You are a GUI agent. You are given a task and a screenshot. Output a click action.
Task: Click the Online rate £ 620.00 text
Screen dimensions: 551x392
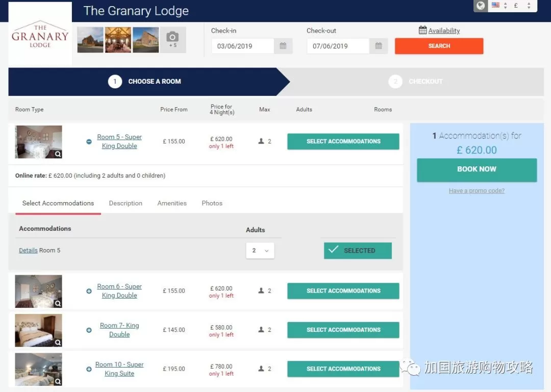[90, 176]
